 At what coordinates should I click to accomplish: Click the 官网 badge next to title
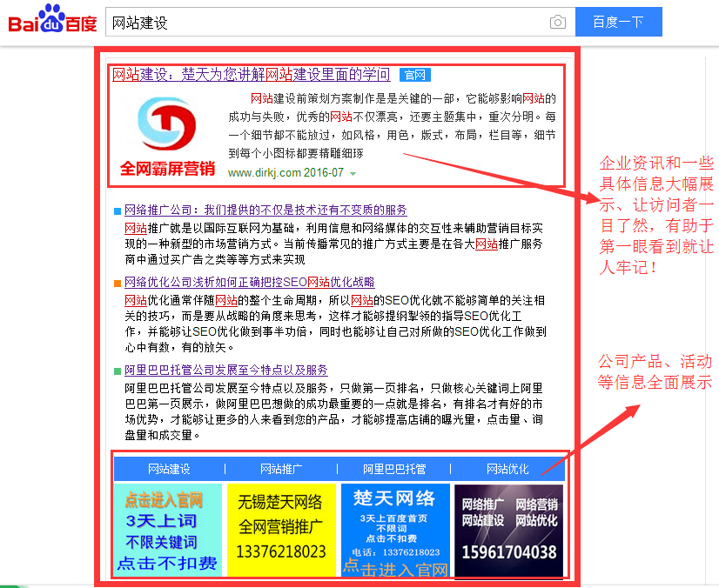click(415, 75)
